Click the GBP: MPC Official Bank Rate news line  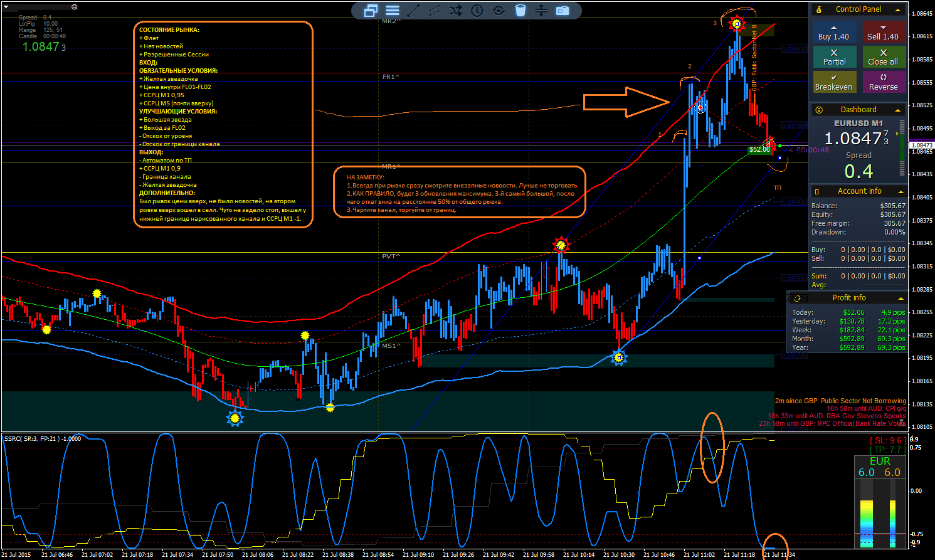pyautogui.click(x=833, y=423)
